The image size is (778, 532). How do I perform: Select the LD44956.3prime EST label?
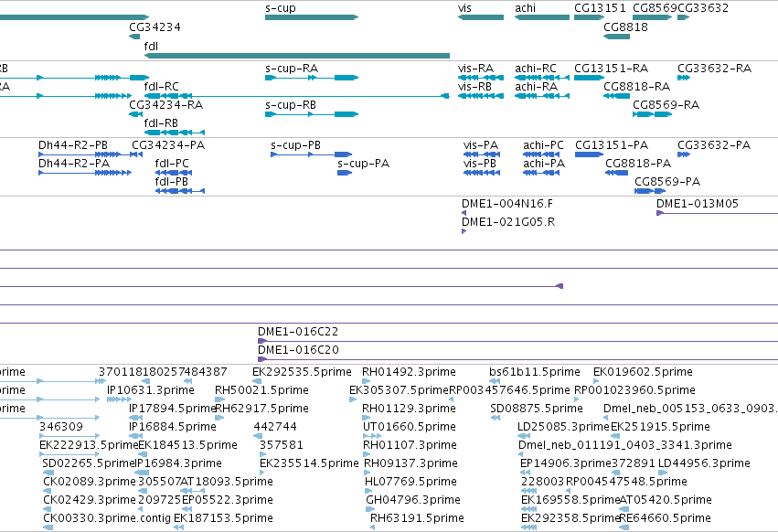pyautogui.click(x=704, y=463)
